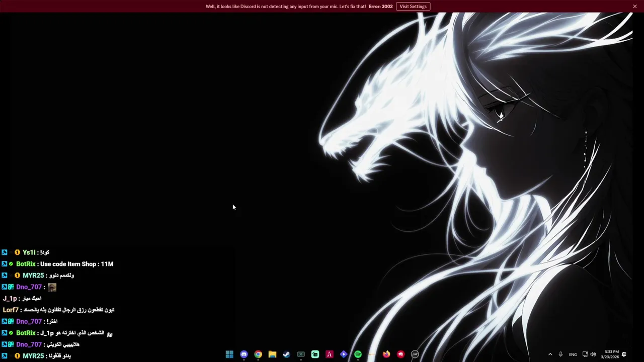Open the gray X icon taskbar app
The width and height of the screenshot is (644, 362).
pos(301,354)
